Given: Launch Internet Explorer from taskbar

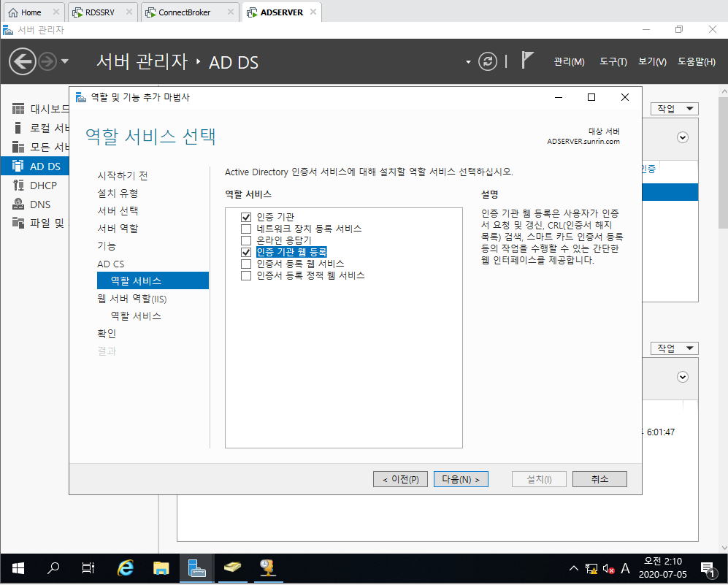Looking at the screenshot, I should coord(126,567).
